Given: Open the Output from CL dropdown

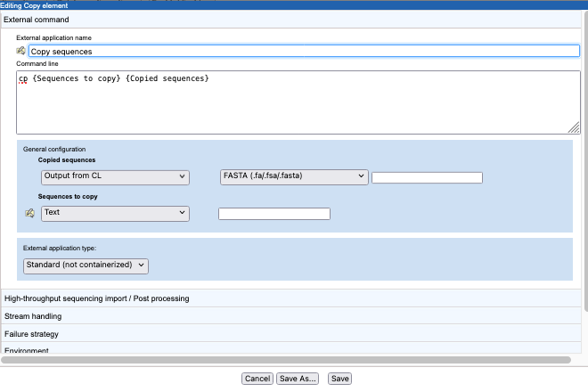Looking at the screenshot, I should click(115, 176).
